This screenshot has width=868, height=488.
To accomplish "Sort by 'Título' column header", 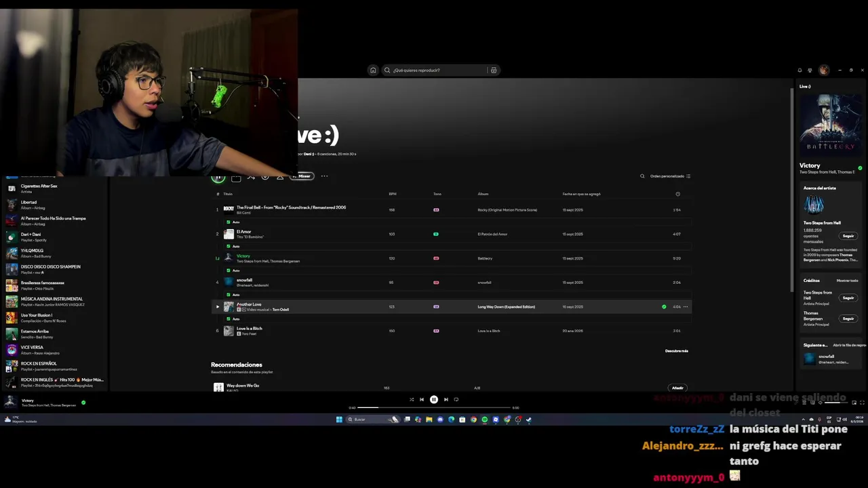I will (x=228, y=194).
